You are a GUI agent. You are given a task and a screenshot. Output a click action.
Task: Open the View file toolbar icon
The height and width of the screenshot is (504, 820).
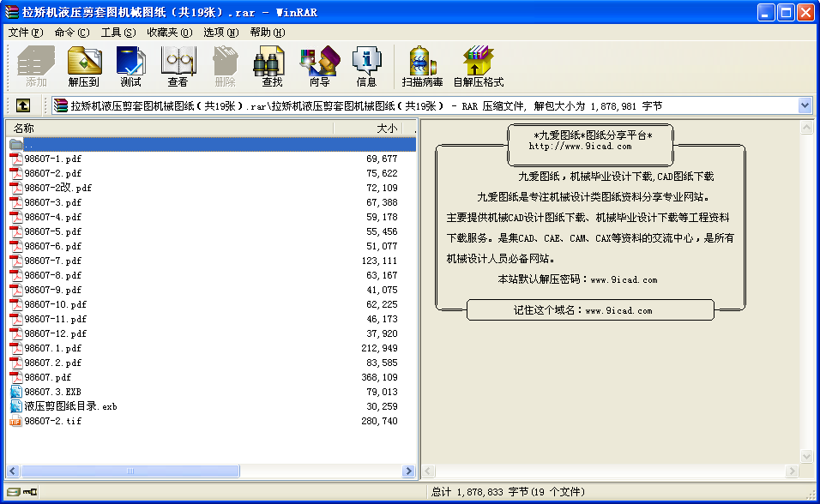[x=178, y=67]
